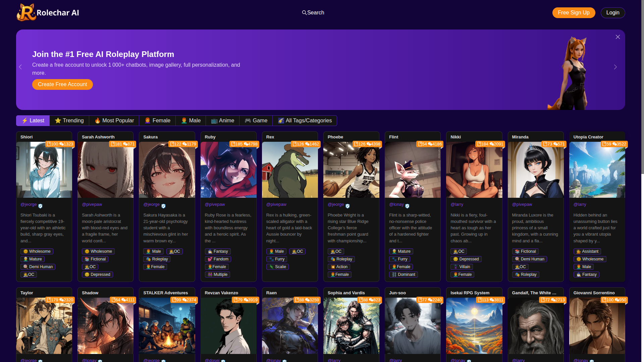Open Ruby character thumbnail image
This screenshot has height=362, width=644.
(228, 170)
